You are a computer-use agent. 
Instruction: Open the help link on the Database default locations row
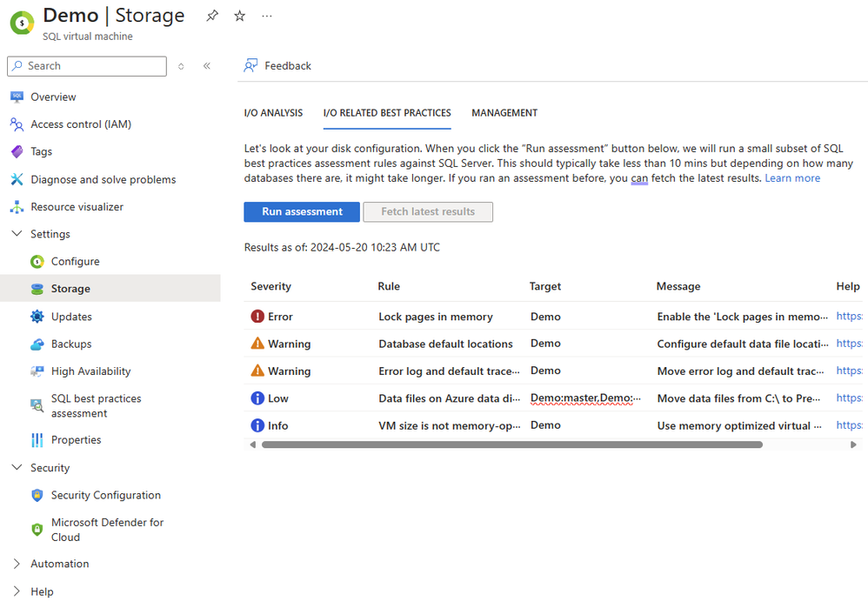849,344
